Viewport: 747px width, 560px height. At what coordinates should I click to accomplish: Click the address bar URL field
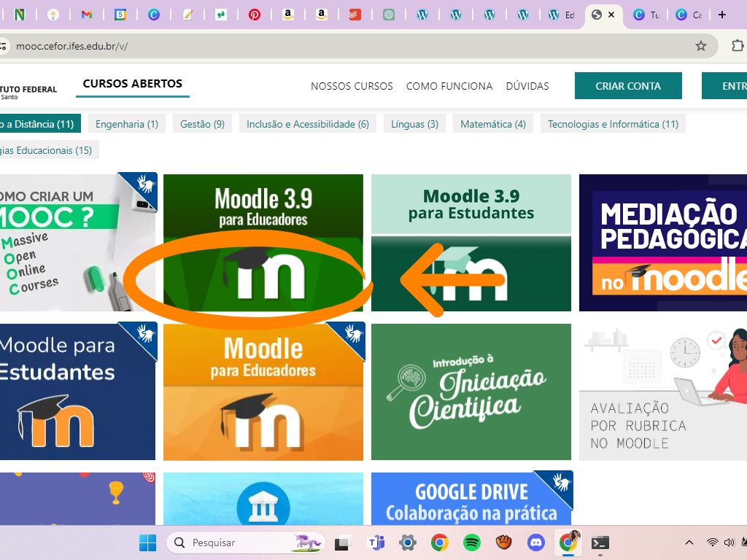tap(352, 46)
